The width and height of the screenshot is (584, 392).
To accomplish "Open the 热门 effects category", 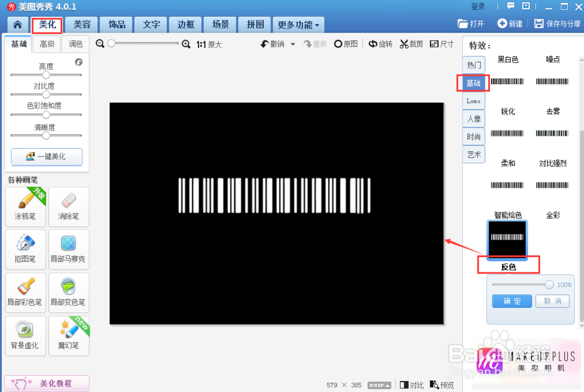I will [x=474, y=65].
